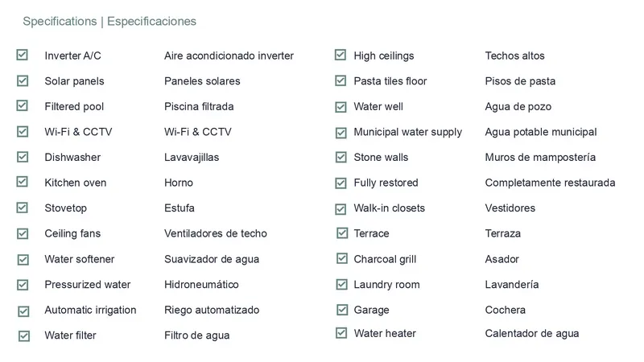644x362 pixels.
Task: Uncheck the Water well checkbox
Action: [341, 107]
